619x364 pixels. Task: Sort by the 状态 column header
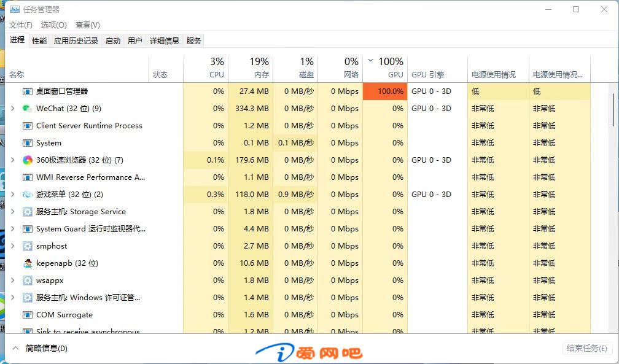pos(166,68)
